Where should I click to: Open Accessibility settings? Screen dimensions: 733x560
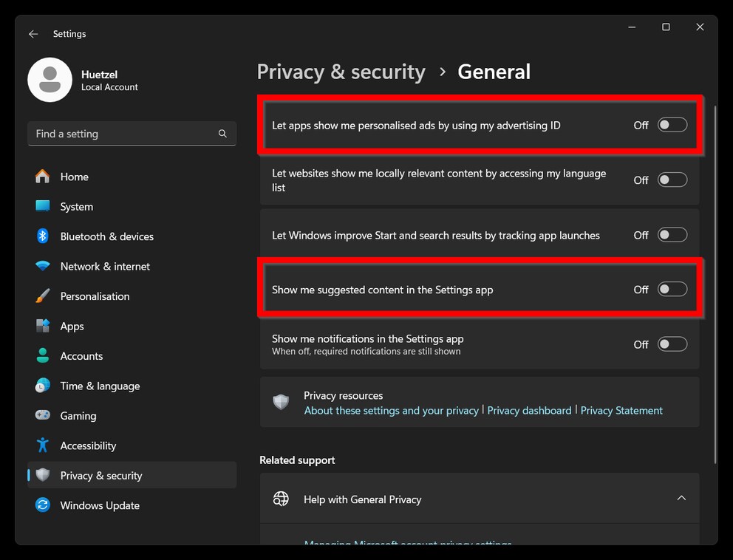(x=88, y=445)
